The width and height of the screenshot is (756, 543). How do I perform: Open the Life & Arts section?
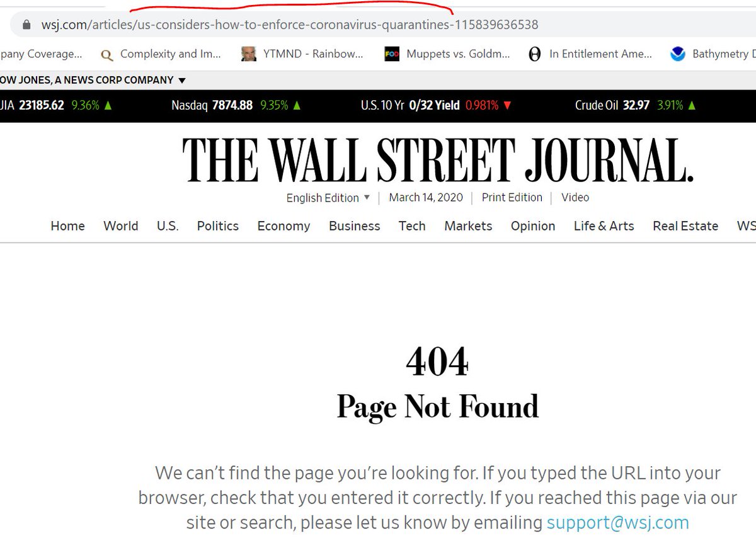click(604, 226)
